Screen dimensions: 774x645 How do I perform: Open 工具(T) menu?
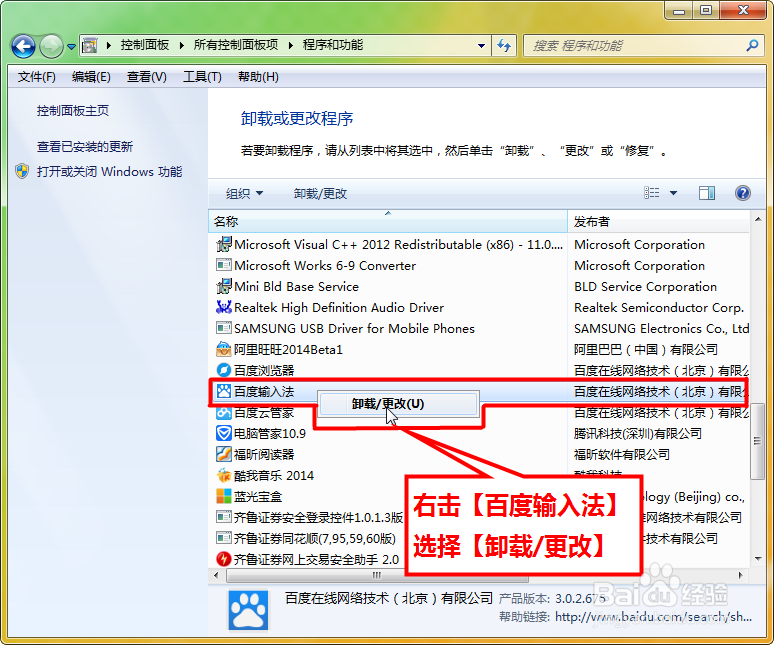(x=202, y=77)
